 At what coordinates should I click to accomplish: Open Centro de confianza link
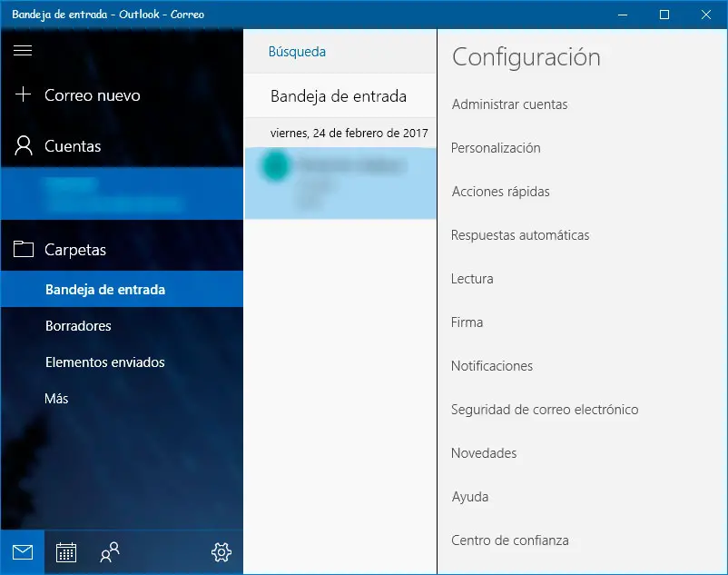(x=510, y=540)
